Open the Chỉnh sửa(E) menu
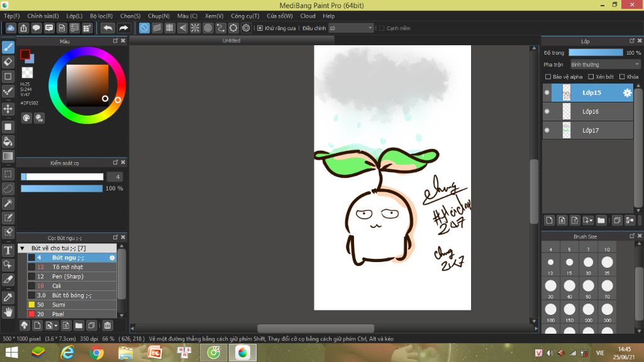This screenshot has width=644, height=362. [x=43, y=16]
